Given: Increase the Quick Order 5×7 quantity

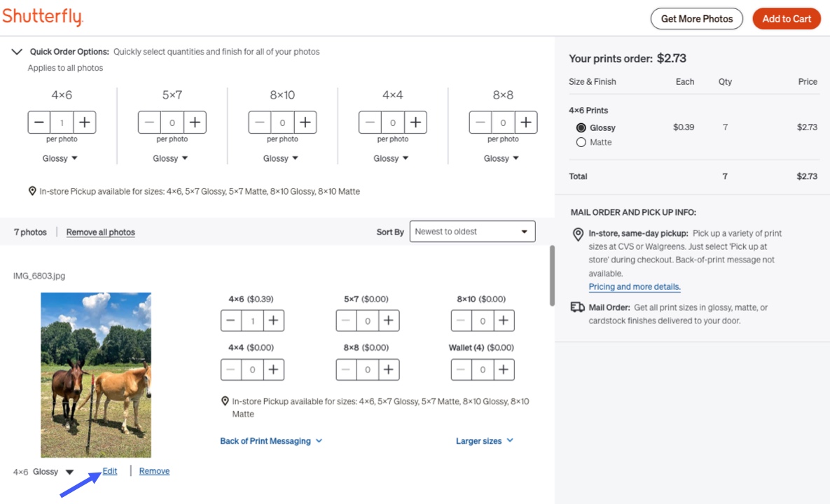Looking at the screenshot, I should pos(195,122).
